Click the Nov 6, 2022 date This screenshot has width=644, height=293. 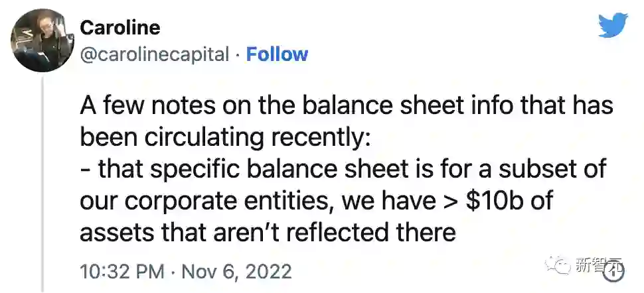coord(236,272)
